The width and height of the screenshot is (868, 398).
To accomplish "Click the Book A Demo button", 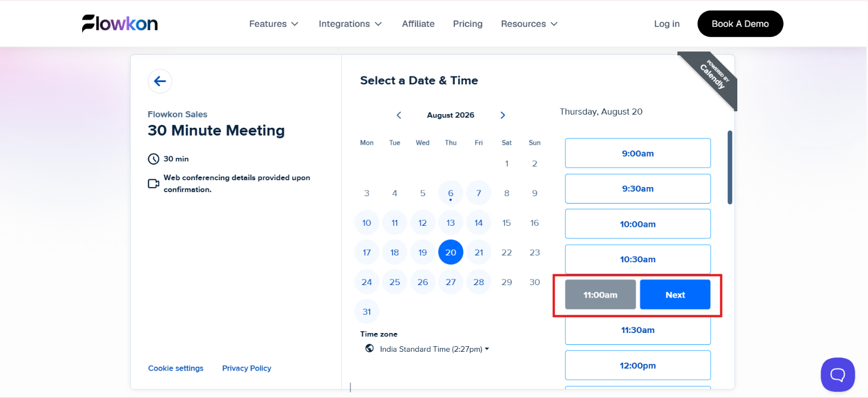I will tap(740, 24).
